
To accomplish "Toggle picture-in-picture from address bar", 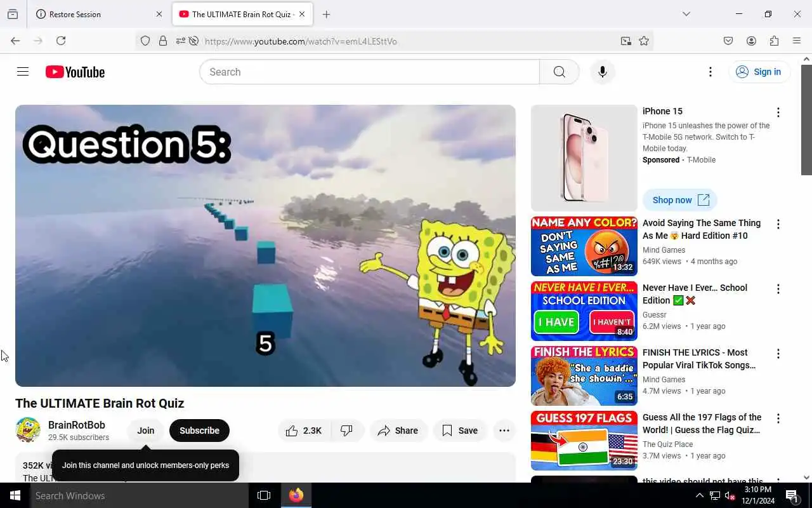I will pos(626,41).
